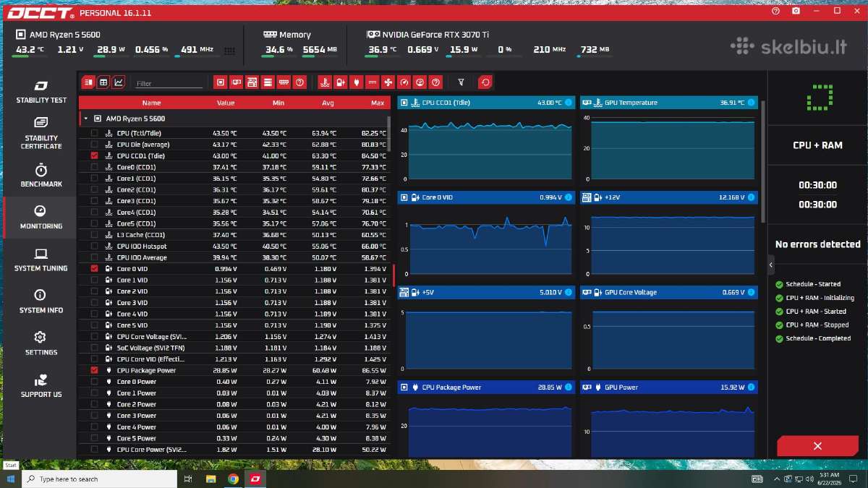
Task: Sort by the Avg column header
Action: point(328,103)
